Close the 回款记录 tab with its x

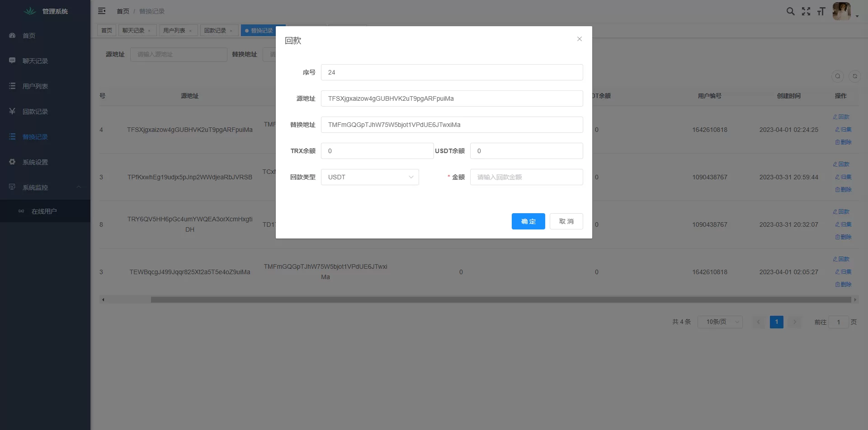[231, 31]
